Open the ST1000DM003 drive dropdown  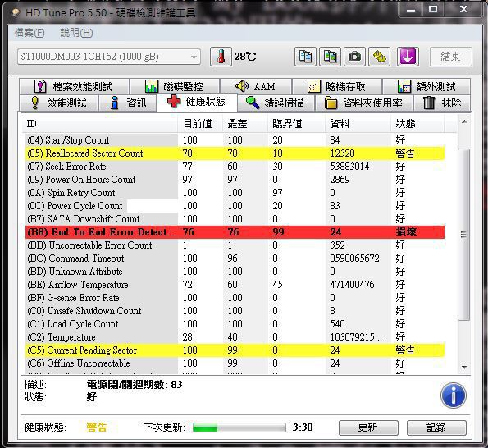[109, 57]
